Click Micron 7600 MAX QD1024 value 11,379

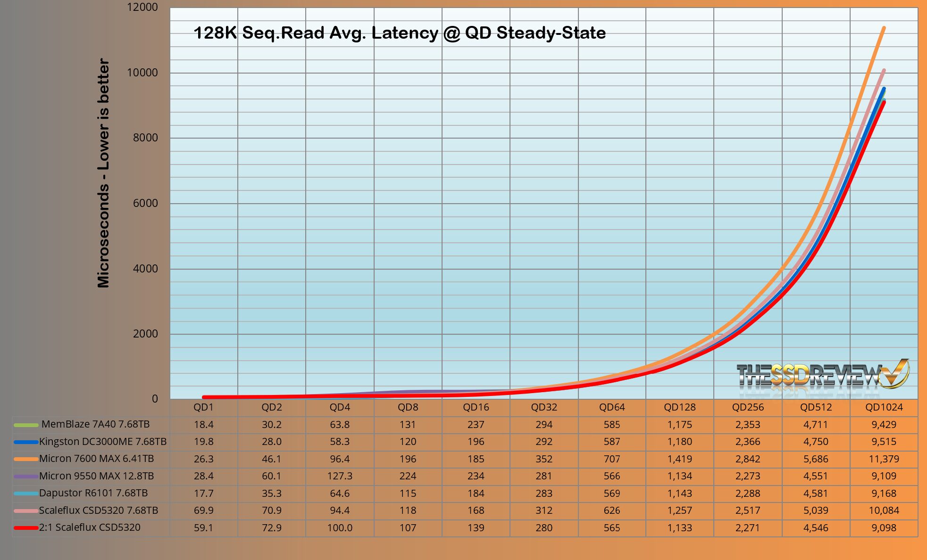coord(884,459)
